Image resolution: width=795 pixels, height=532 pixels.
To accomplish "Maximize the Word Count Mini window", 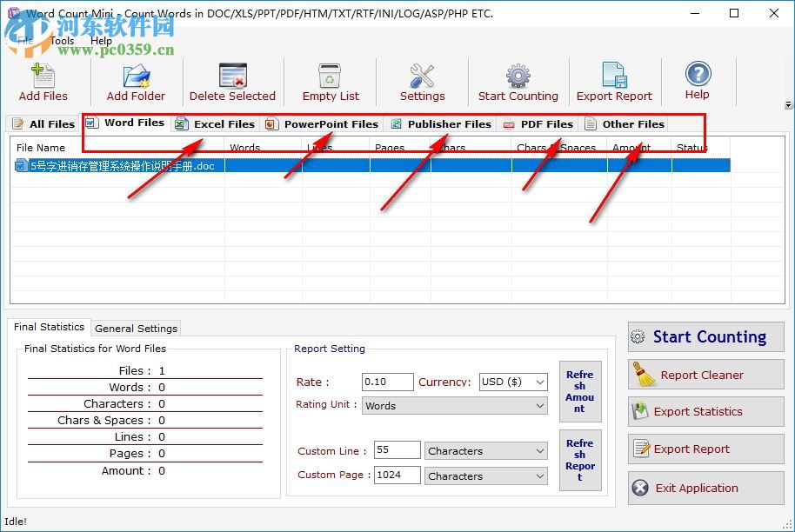I will [733, 13].
